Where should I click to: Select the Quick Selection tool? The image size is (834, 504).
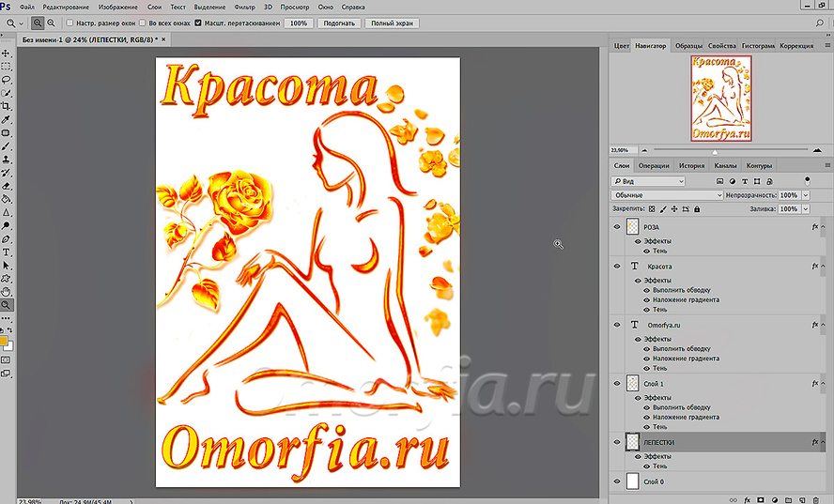(x=6, y=94)
